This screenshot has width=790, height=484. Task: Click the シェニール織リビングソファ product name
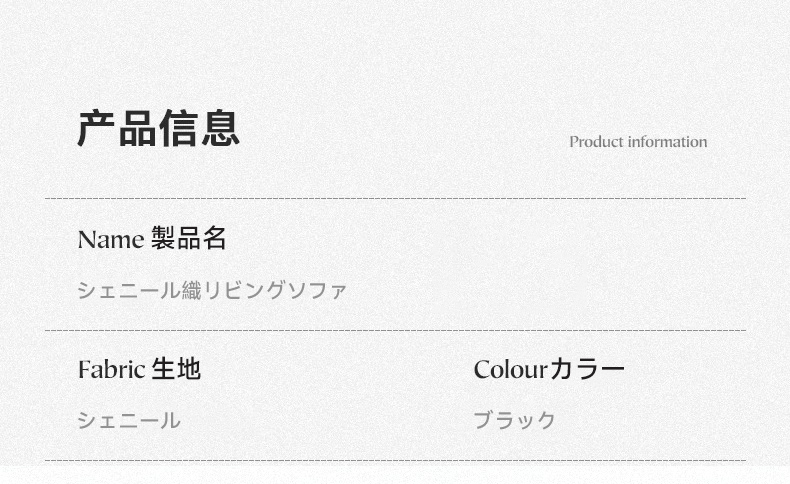click(212, 291)
